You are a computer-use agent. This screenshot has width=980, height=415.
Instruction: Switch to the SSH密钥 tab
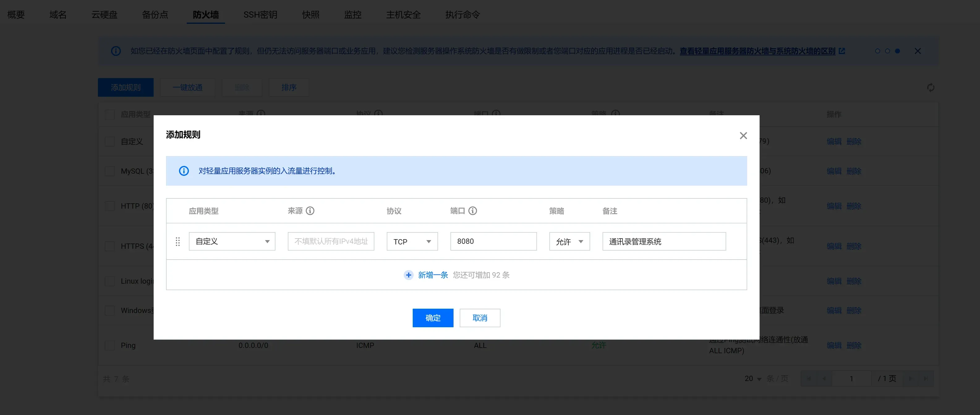pyautogui.click(x=260, y=15)
